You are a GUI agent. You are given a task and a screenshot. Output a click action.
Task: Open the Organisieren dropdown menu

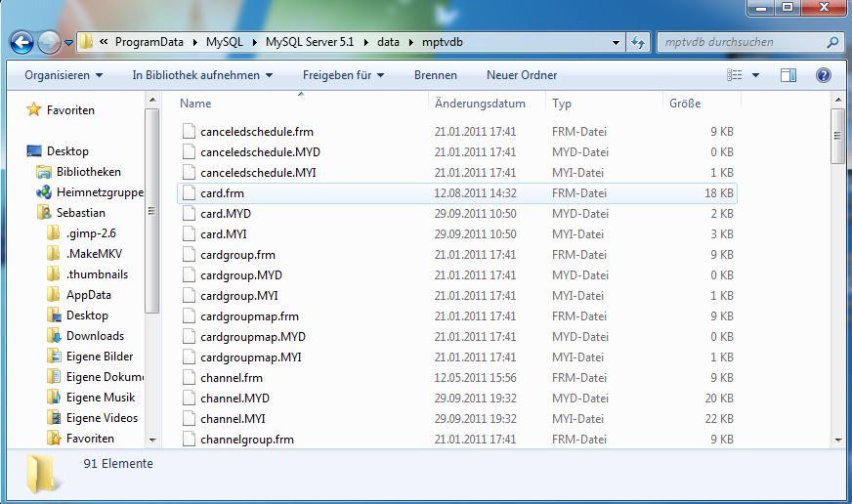tap(64, 75)
